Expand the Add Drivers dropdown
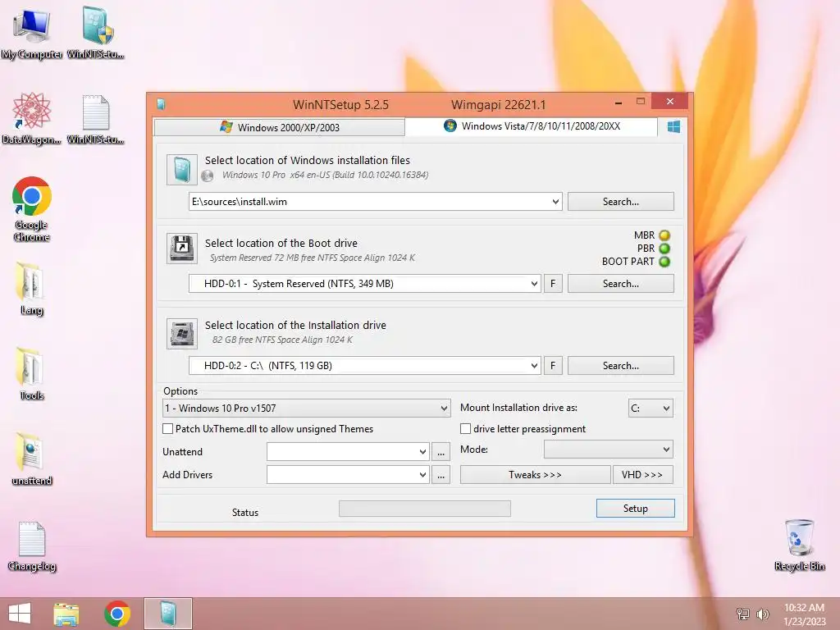The width and height of the screenshot is (840, 630). point(422,475)
